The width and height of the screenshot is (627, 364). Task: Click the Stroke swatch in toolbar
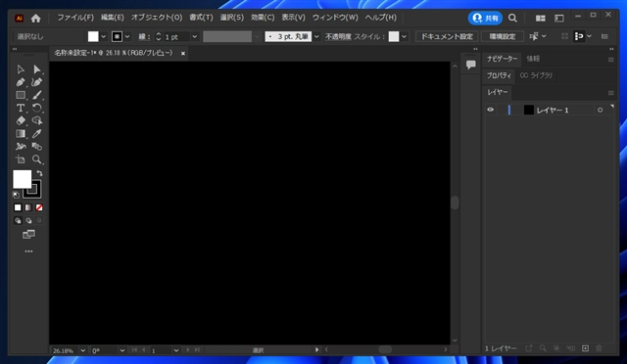point(35,192)
